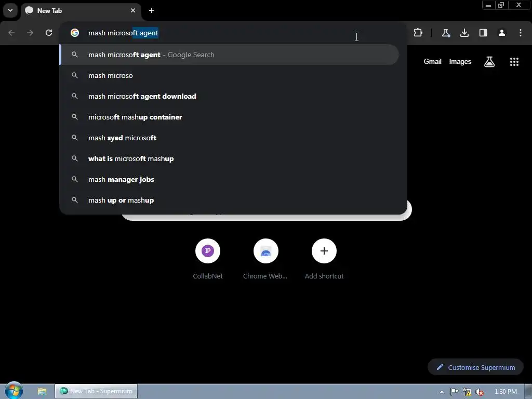The width and height of the screenshot is (532, 399).
Task: Reload the page
Action: point(49,33)
